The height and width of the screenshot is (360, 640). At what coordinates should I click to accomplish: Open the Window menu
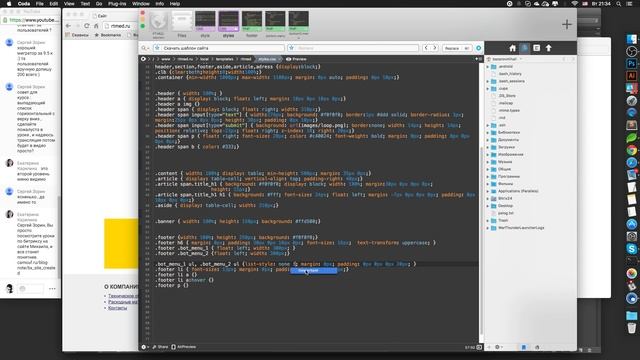tap(141, 4)
